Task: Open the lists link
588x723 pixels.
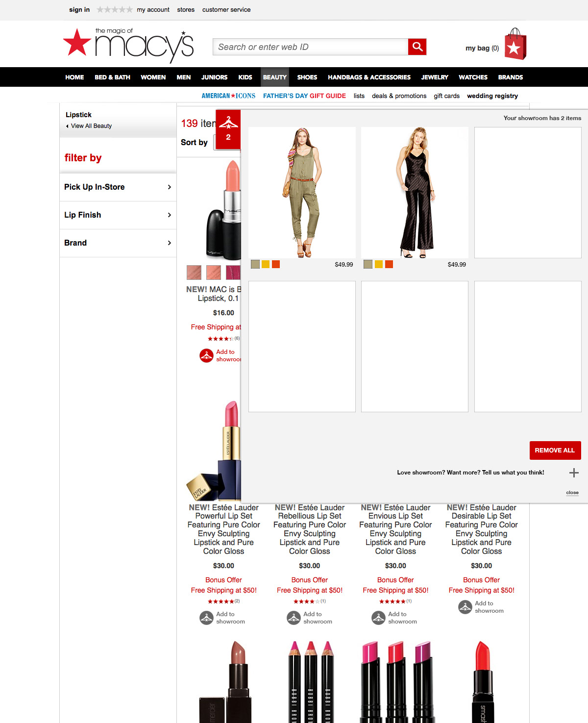Action: (x=359, y=96)
